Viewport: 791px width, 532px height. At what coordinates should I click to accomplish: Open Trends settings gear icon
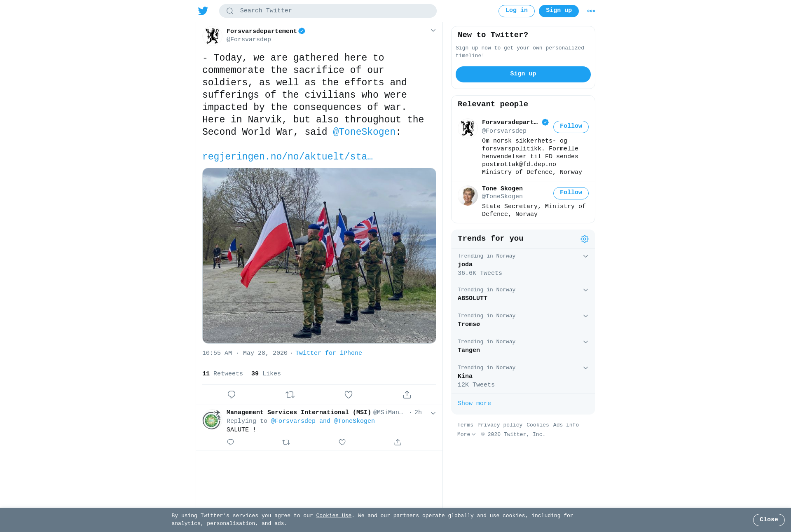click(x=585, y=239)
